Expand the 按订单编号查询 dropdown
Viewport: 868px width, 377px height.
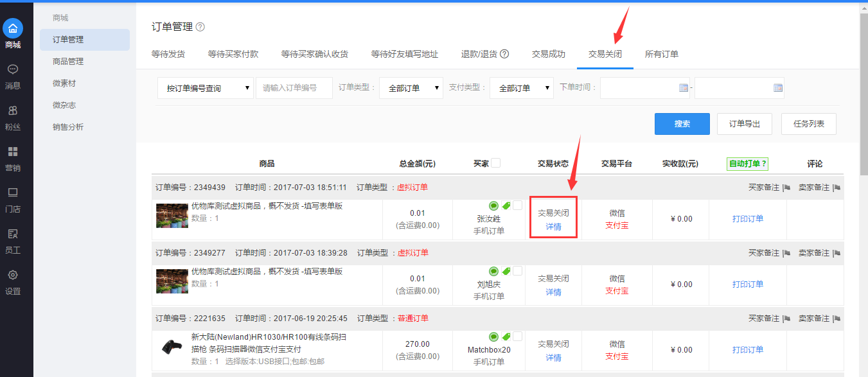point(205,88)
